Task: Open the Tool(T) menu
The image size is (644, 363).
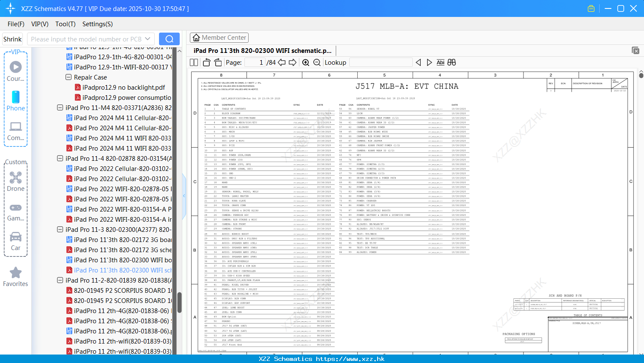Action: coord(66,24)
